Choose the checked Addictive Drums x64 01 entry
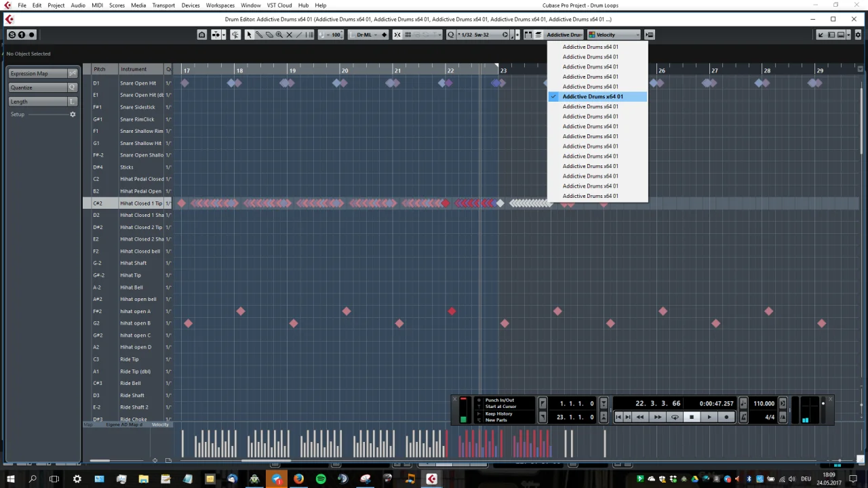The width and height of the screenshot is (868, 488). [x=593, y=96]
